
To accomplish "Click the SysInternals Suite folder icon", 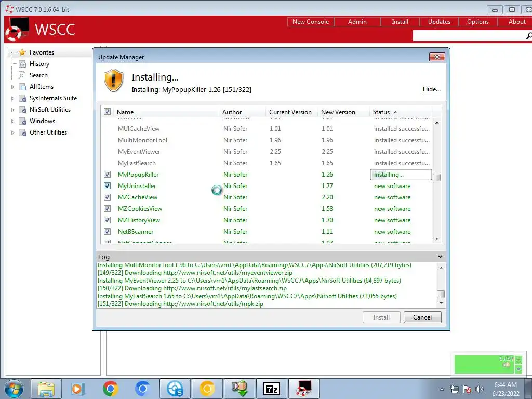I will pos(22,98).
